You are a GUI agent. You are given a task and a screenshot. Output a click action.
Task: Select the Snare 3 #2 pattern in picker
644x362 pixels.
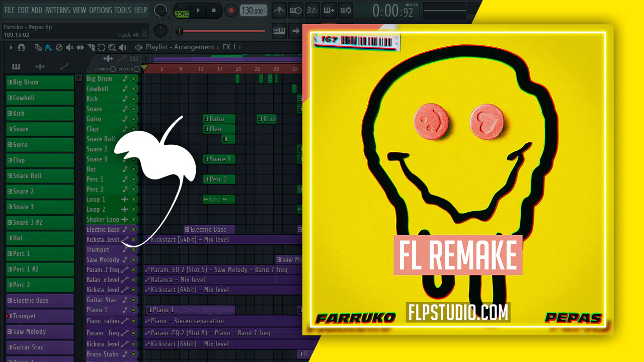(40, 222)
